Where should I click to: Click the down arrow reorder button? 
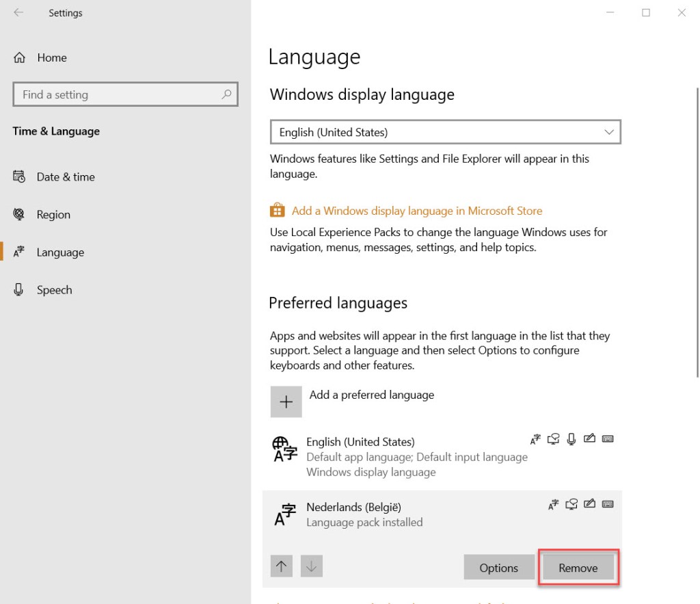(x=311, y=566)
